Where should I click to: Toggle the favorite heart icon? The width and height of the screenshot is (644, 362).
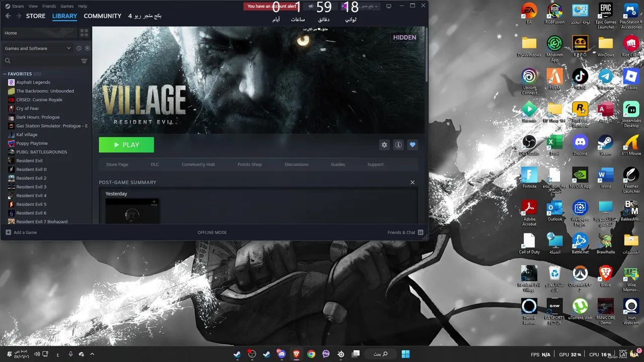pos(413,145)
